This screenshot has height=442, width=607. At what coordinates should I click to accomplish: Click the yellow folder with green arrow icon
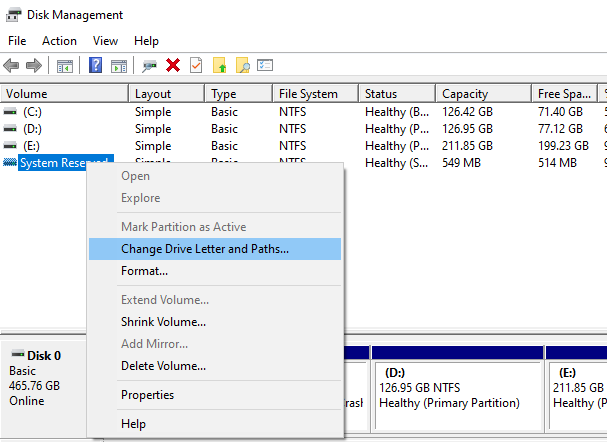point(220,66)
